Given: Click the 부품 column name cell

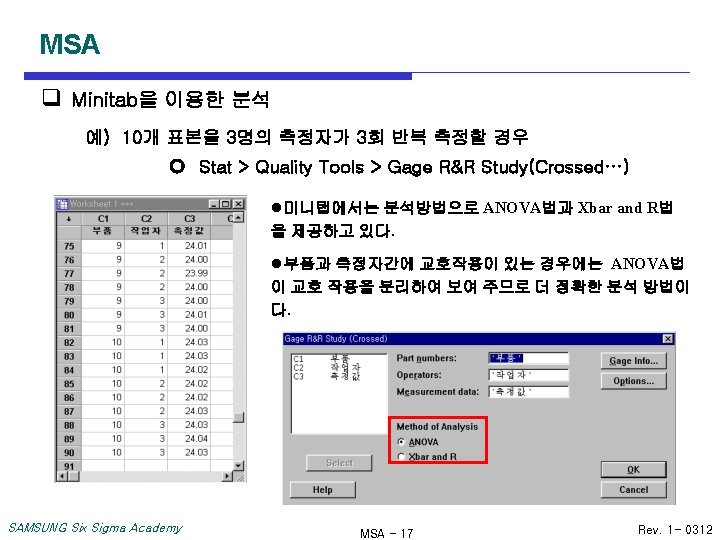Looking at the screenshot, I should [x=103, y=231].
